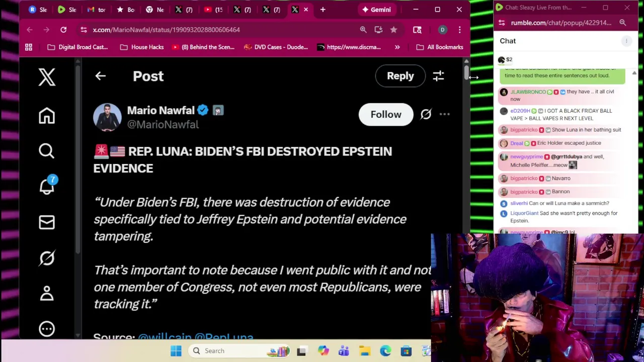Click the $2 rant badge in chat
644x362 pixels.
click(505, 60)
